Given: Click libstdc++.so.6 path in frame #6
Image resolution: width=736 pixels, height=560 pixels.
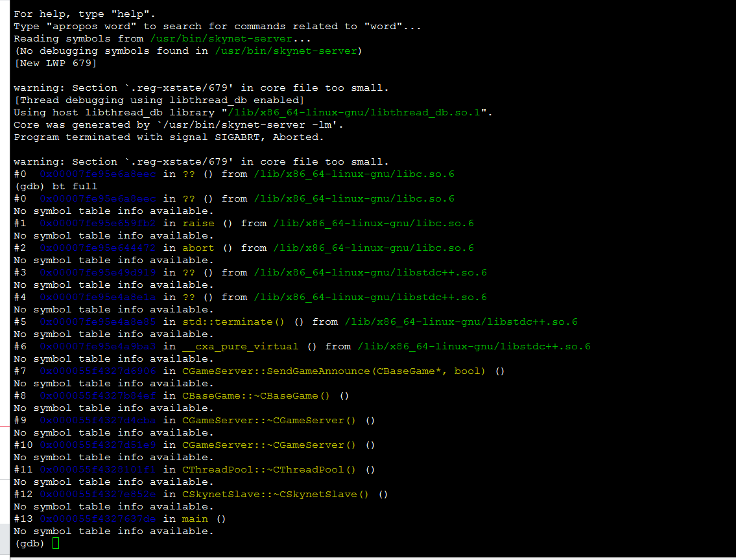Looking at the screenshot, I should click(x=474, y=346).
